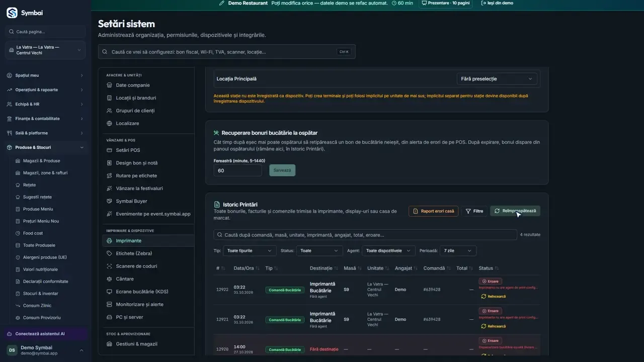Screen dimensions: 644x362
Task: Expand Operațiuni & rapoarte sidebar section
Action: coord(45,90)
